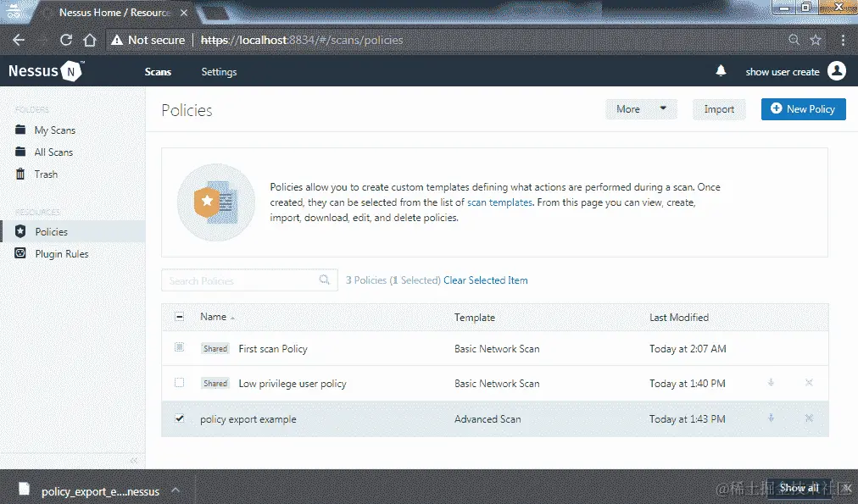The height and width of the screenshot is (504, 858).
Task: Click the Nessus logo
Action: (46, 71)
